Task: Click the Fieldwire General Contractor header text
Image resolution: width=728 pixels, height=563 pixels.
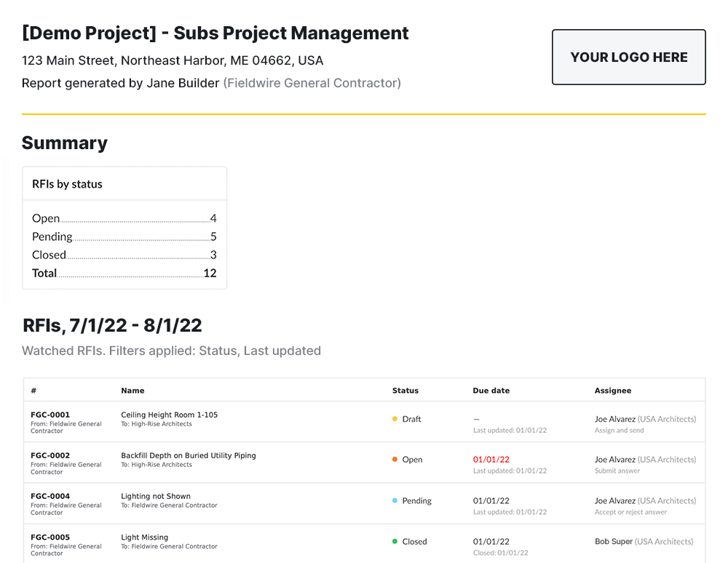Action: [x=312, y=83]
